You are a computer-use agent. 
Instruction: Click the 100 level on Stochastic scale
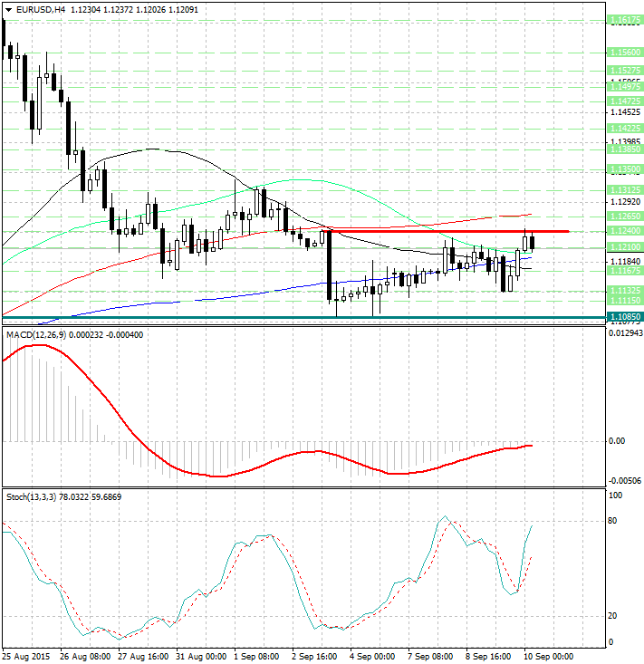click(x=615, y=496)
